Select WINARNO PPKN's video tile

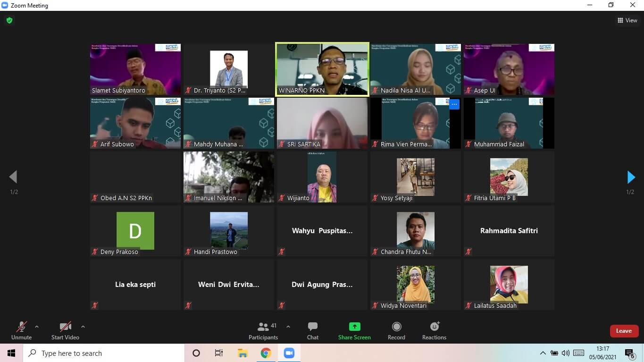click(x=322, y=69)
